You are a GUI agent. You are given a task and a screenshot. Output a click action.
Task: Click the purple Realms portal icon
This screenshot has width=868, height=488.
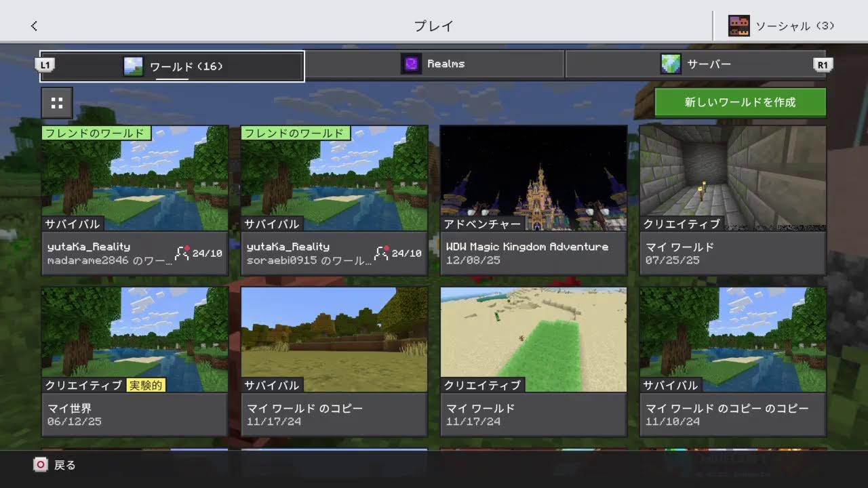(x=411, y=64)
